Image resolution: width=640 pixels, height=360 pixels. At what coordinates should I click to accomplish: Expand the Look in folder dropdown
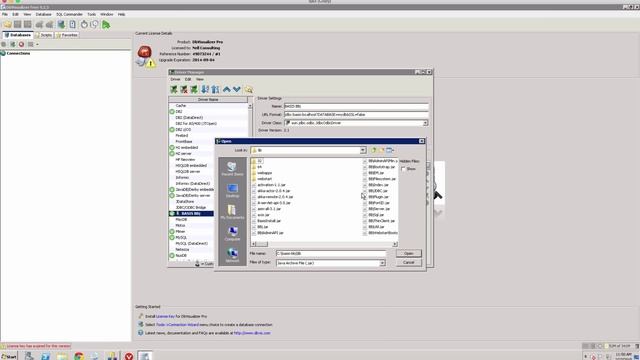click(362, 150)
